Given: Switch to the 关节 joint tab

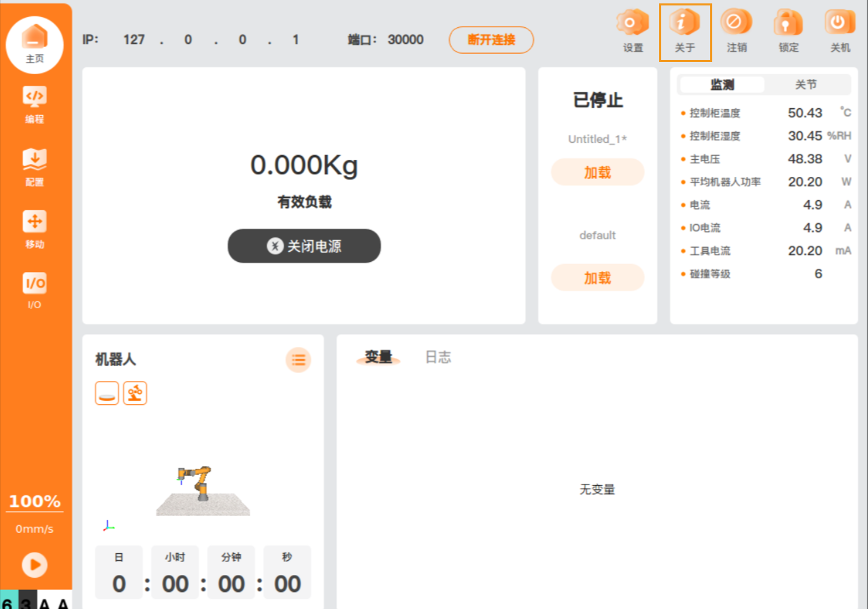Looking at the screenshot, I should [x=806, y=85].
